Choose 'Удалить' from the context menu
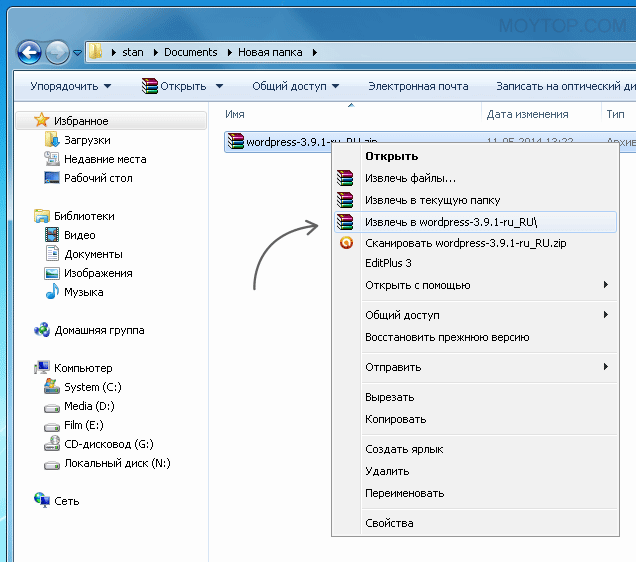Viewport: 636px width, 562px height. click(389, 471)
